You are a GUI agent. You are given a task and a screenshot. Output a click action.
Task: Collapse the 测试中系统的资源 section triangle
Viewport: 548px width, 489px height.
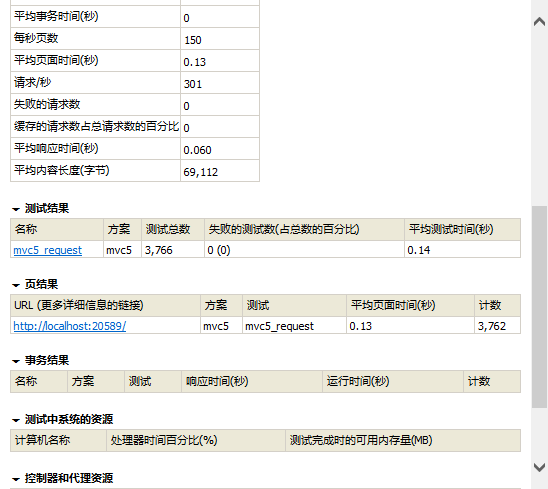16,420
